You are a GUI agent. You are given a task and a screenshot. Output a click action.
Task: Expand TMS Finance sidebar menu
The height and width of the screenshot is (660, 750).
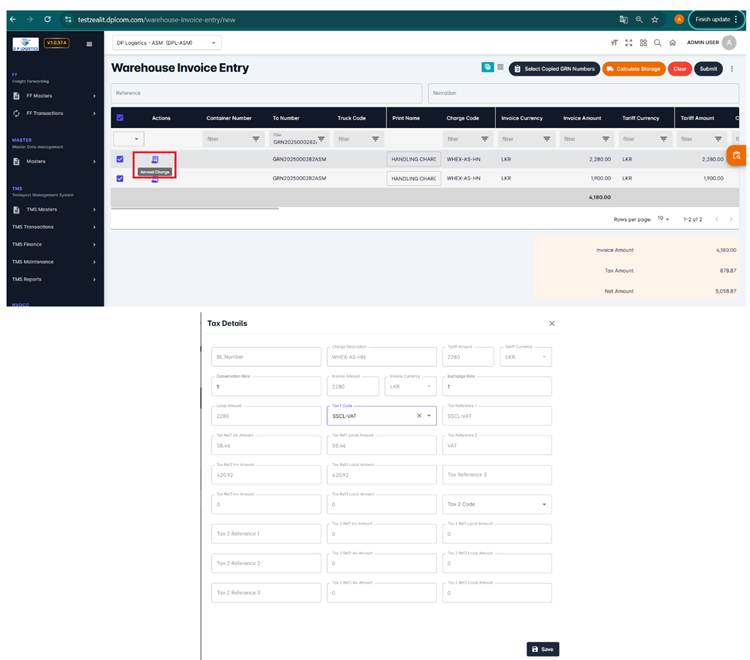(54, 244)
